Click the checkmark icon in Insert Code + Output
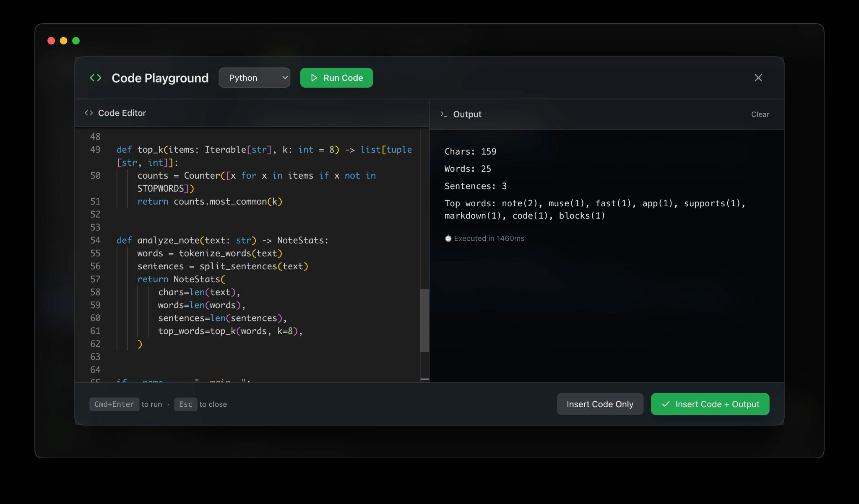Screen dimensions: 859x504 666,404
